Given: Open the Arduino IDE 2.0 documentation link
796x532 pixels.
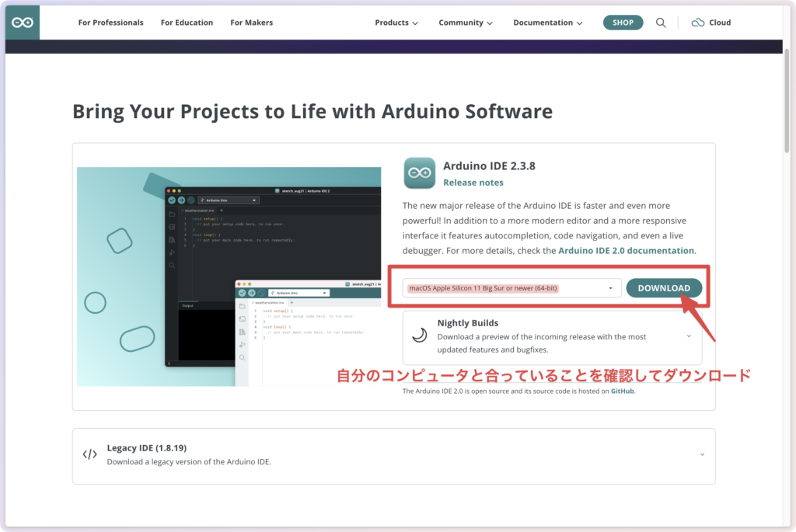Looking at the screenshot, I should point(626,251).
